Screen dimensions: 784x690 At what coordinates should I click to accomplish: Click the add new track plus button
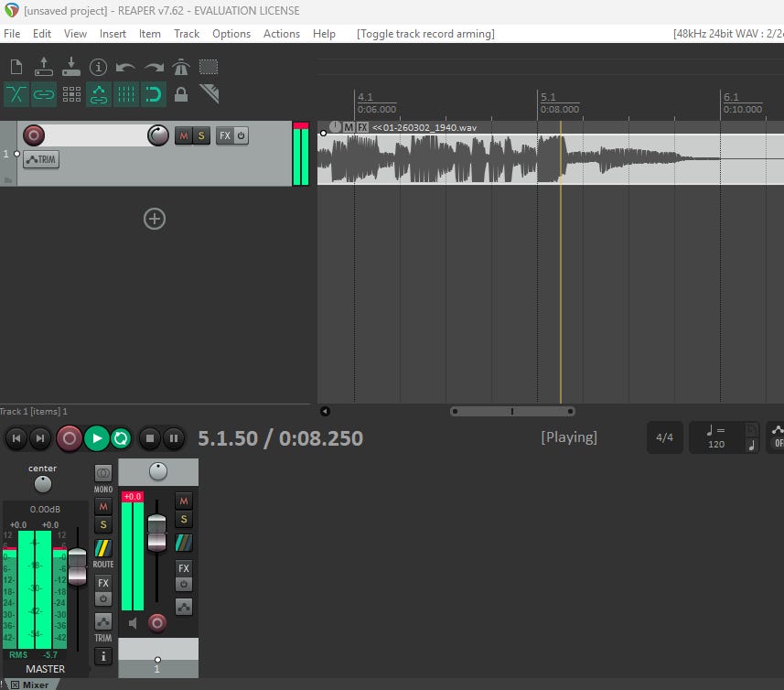point(155,218)
